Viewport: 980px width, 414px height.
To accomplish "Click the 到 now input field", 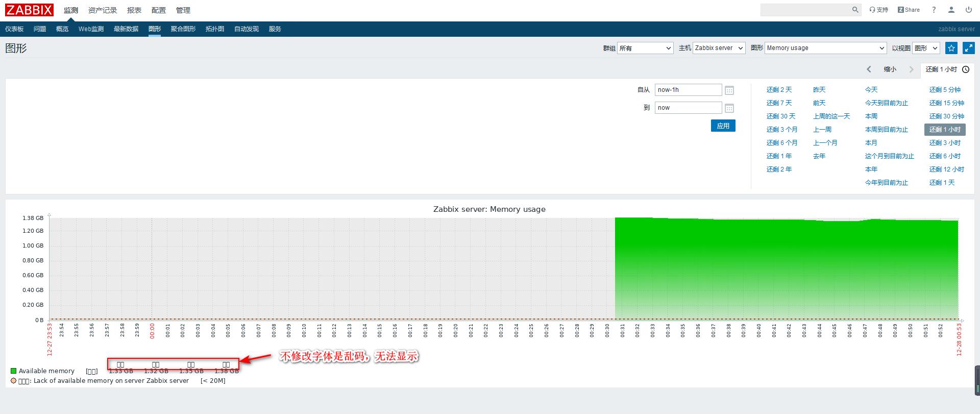I will click(689, 108).
